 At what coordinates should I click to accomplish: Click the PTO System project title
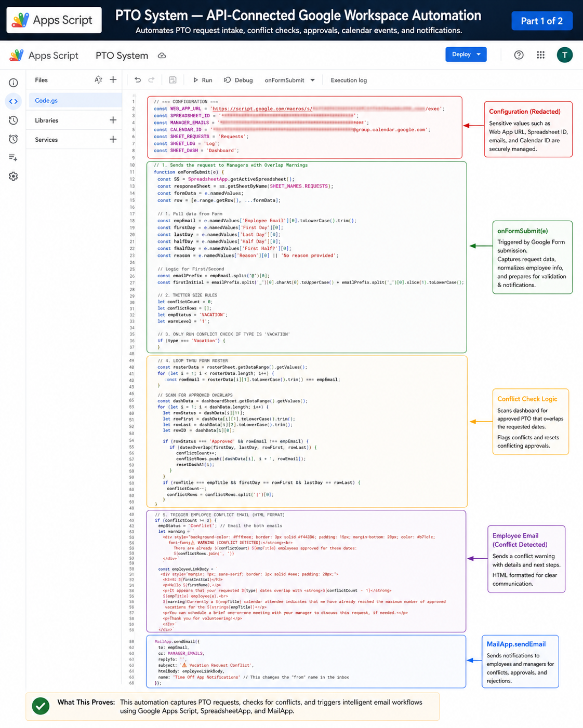pyautogui.click(x=122, y=56)
